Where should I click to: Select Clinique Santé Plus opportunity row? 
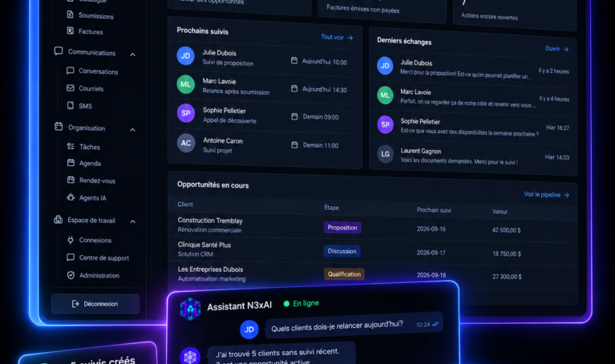point(373,250)
